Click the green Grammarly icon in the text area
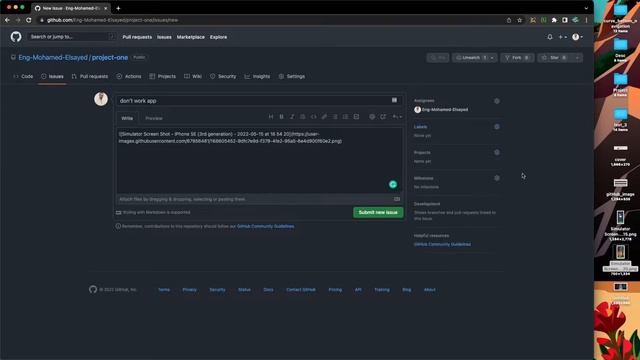640x360 pixels. [x=393, y=184]
